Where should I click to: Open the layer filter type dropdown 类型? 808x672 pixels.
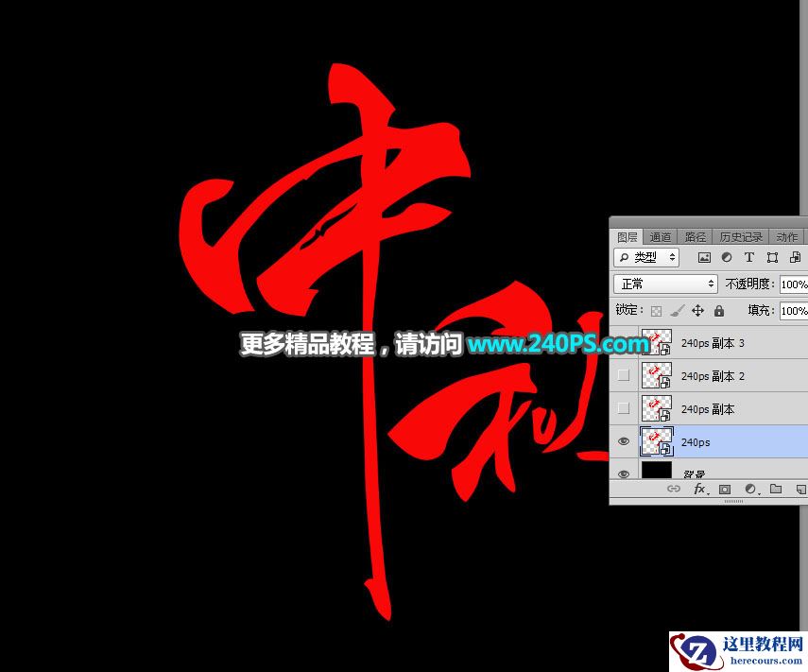pyautogui.click(x=647, y=257)
